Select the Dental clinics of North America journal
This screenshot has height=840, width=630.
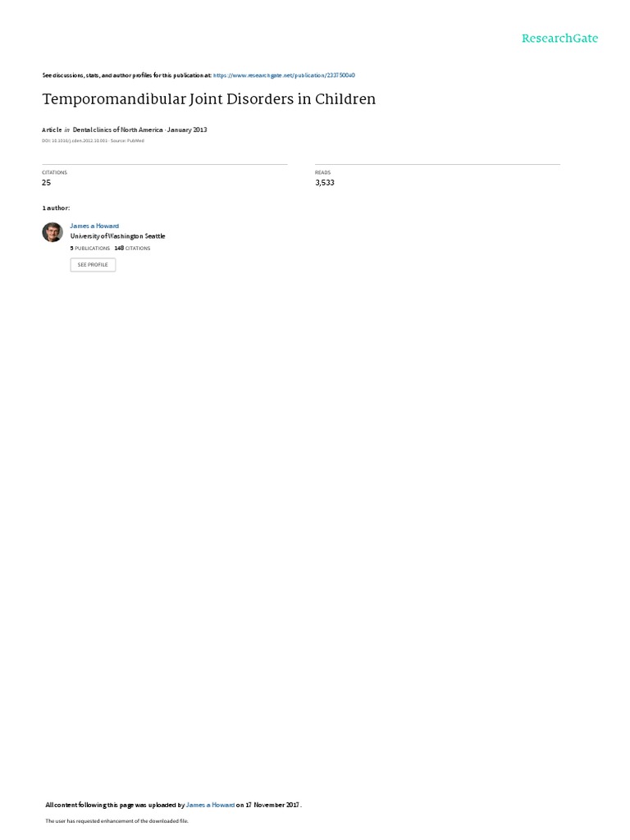point(117,130)
